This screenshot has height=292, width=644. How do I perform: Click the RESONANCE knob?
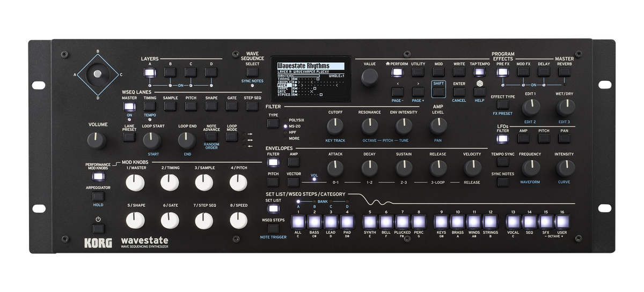point(369,126)
